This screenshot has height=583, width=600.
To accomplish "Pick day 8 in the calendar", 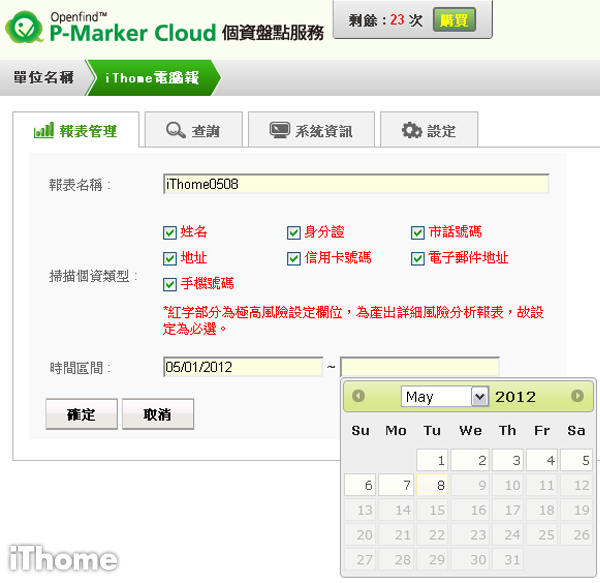I will point(432,485).
